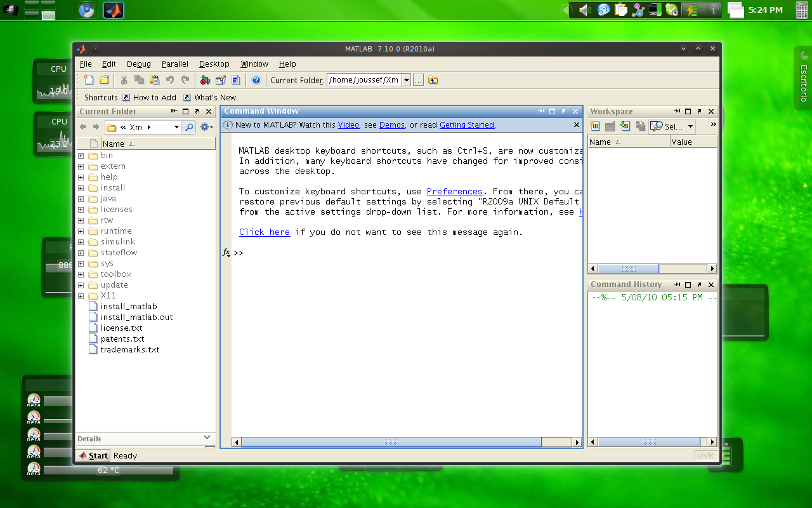Launch Simulink from the toolbar icon

pyautogui.click(x=205, y=80)
